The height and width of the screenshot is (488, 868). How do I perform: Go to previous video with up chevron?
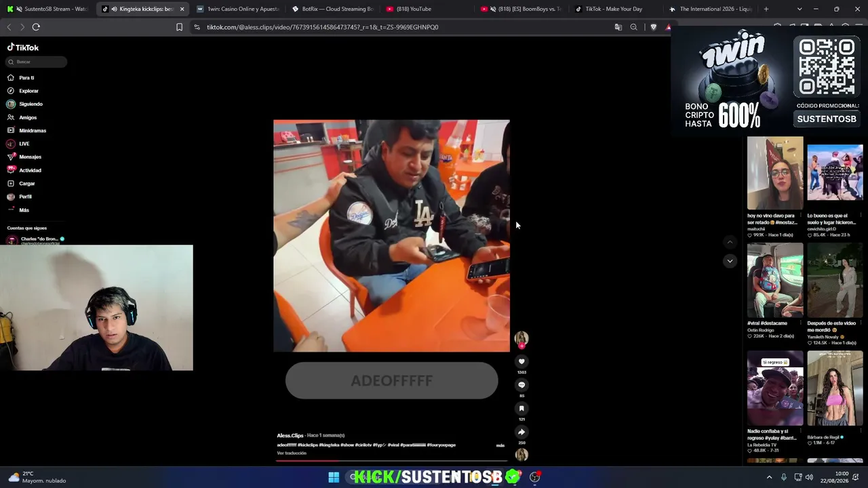pos(730,242)
